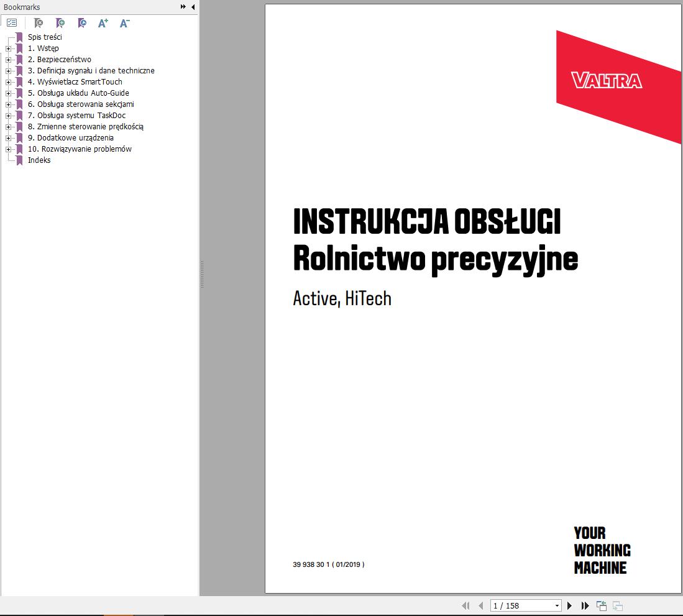The image size is (683, 616).
Task: Click the Active, HiTech subtitle
Action: (x=342, y=299)
